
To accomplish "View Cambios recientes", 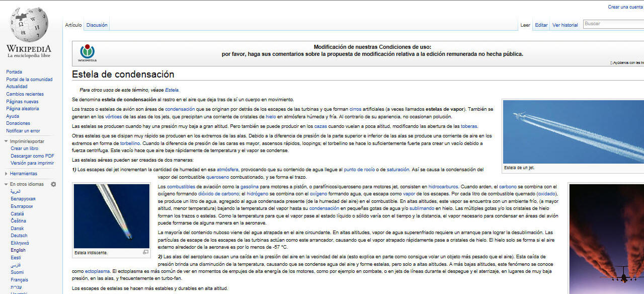I will [x=25, y=94].
